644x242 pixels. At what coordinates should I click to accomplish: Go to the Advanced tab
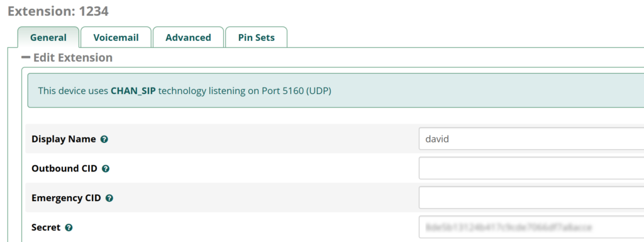click(x=188, y=37)
